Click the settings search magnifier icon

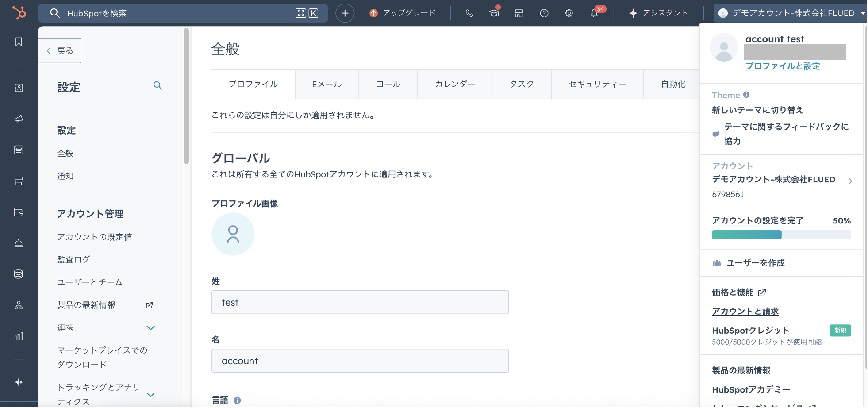coord(157,85)
